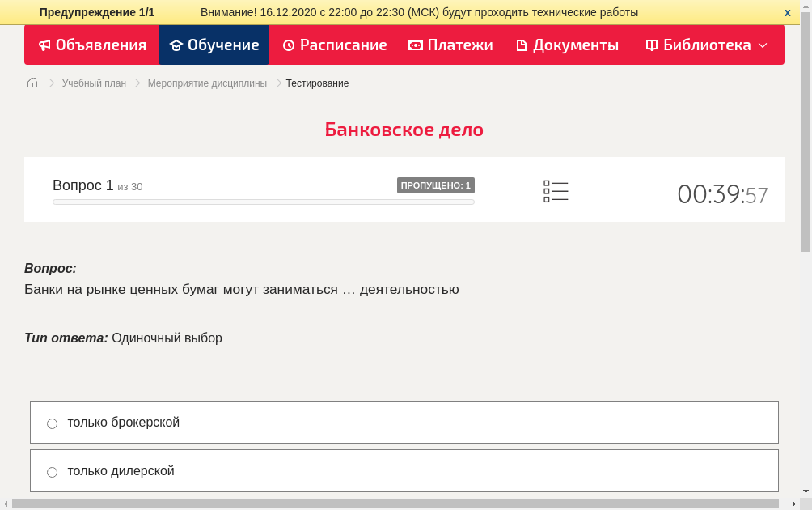Switch to the Расписание section
This screenshot has width=812, height=510.
tap(334, 45)
